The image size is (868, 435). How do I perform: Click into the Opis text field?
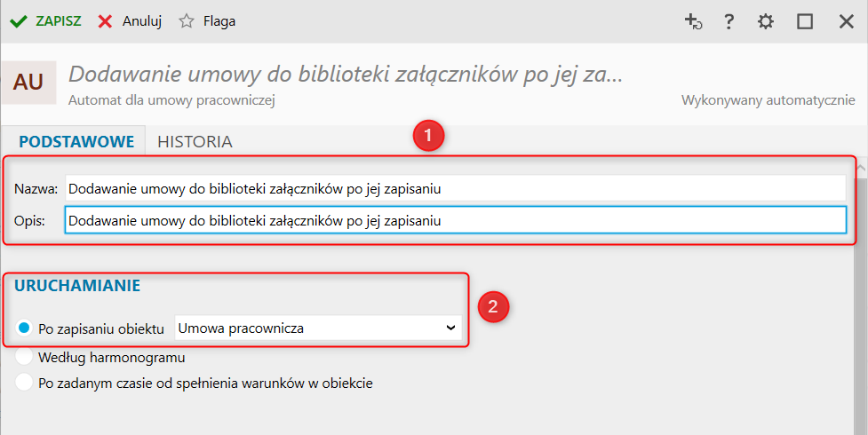coord(455,220)
